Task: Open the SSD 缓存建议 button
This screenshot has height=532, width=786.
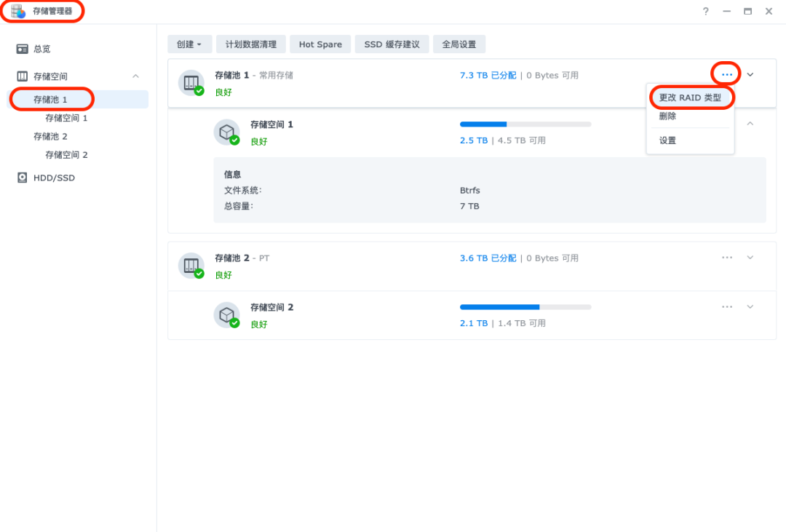Action: tap(392, 44)
